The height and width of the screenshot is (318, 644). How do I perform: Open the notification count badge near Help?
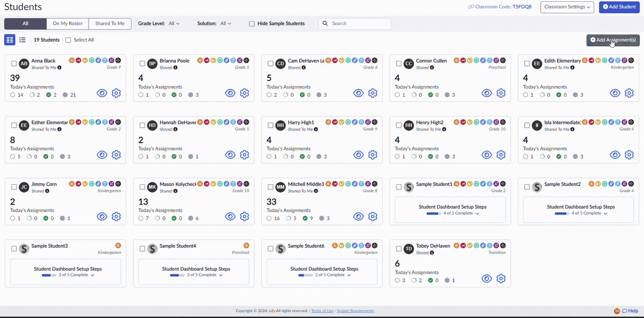click(x=617, y=311)
